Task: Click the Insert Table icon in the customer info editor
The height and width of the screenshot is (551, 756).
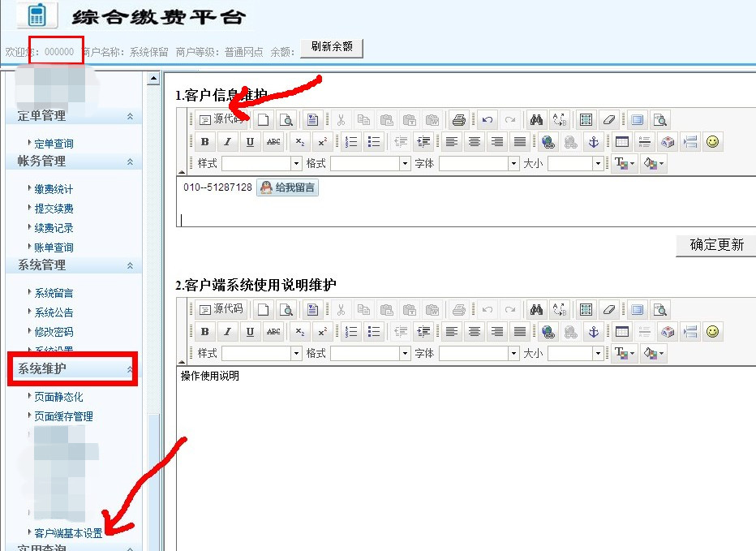Action: click(622, 142)
